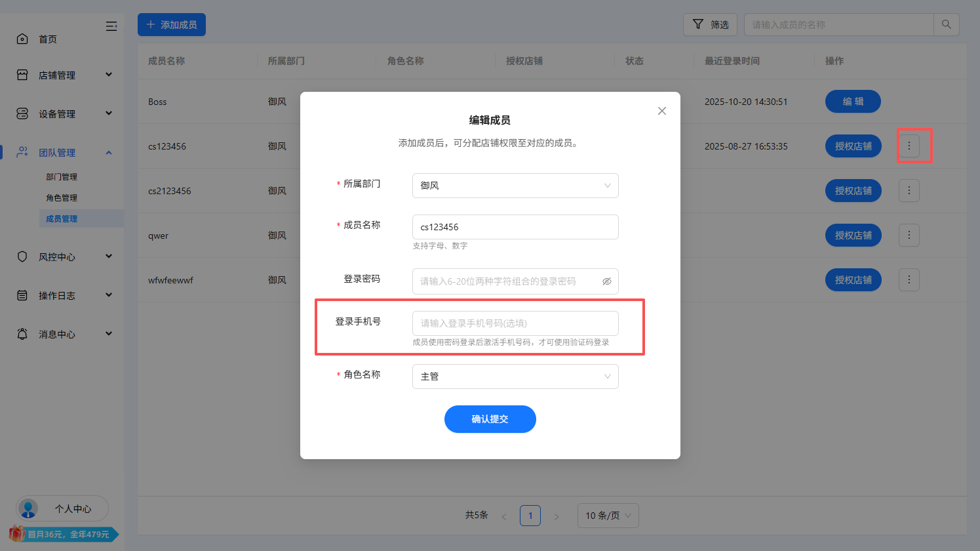
Task: Click the 添加成员 button
Action: coord(172,25)
